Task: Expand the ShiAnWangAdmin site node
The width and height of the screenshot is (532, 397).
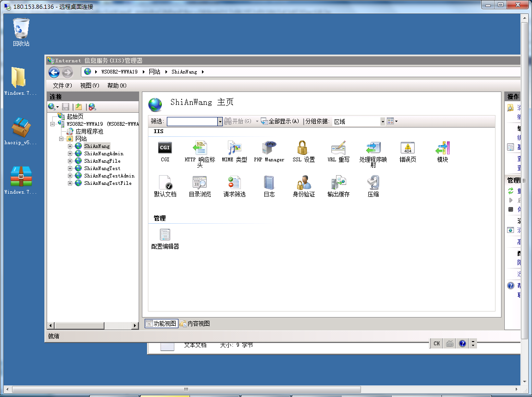Action: point(70,154)
